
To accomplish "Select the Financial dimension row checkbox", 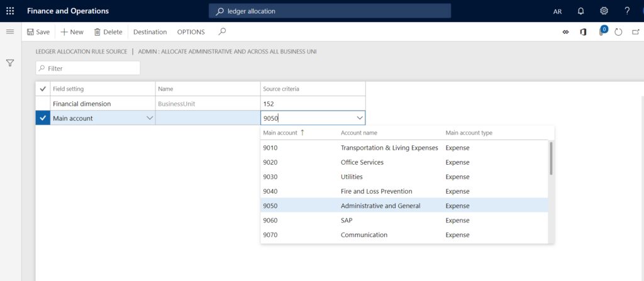I will click(43, 103).
